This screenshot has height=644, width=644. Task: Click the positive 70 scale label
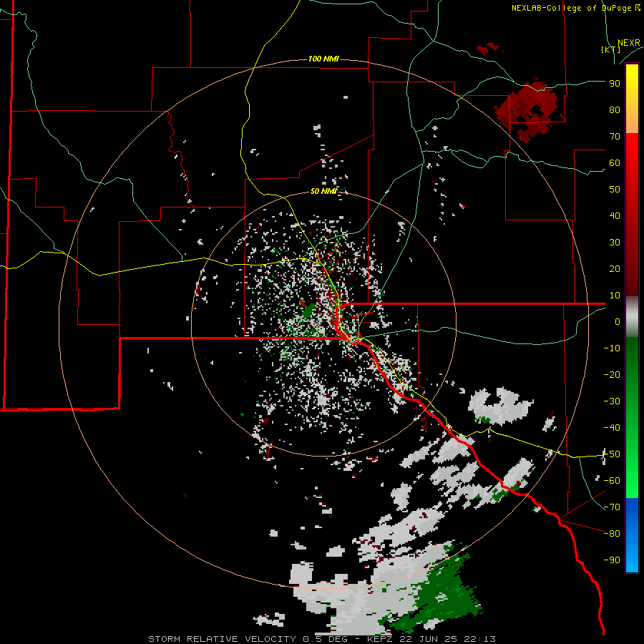pos(615,137)
